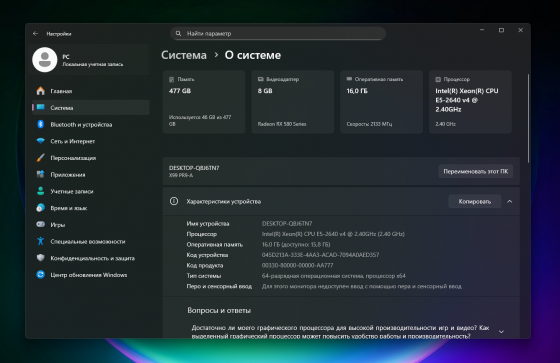Click the Конфиденциальность shield icon
This screenshot has height=363, width=560.
pos(41,258)
